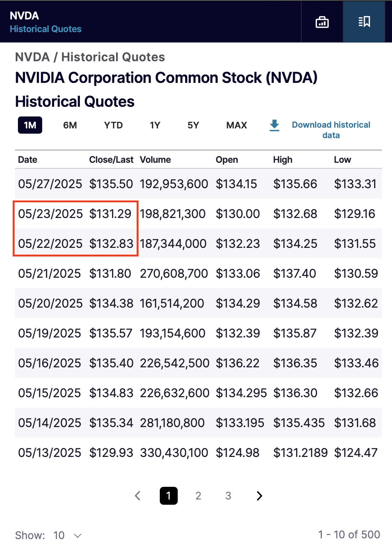Select the 1M time range
This screenshot has width=392, height=557.
coord(30,125)
